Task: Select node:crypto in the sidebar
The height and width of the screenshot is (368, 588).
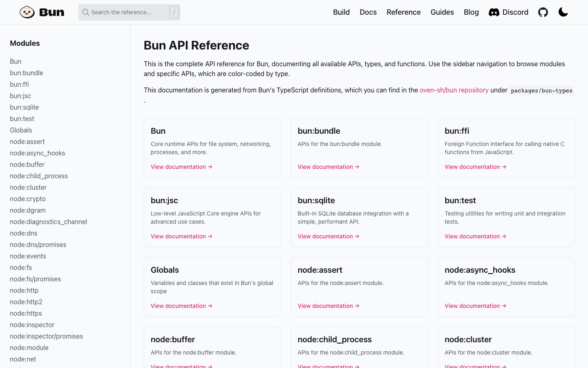Action: point(28,199)
